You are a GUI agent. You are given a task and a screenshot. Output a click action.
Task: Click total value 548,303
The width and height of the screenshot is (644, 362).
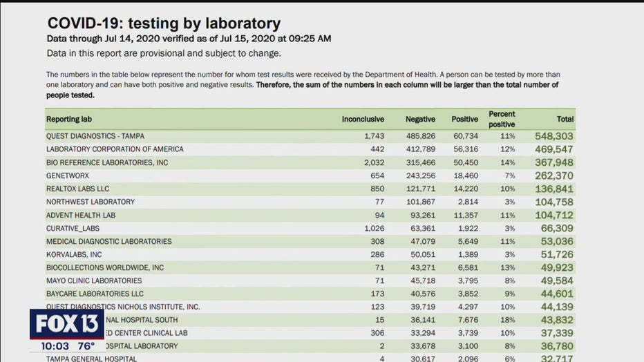(553, 136)
